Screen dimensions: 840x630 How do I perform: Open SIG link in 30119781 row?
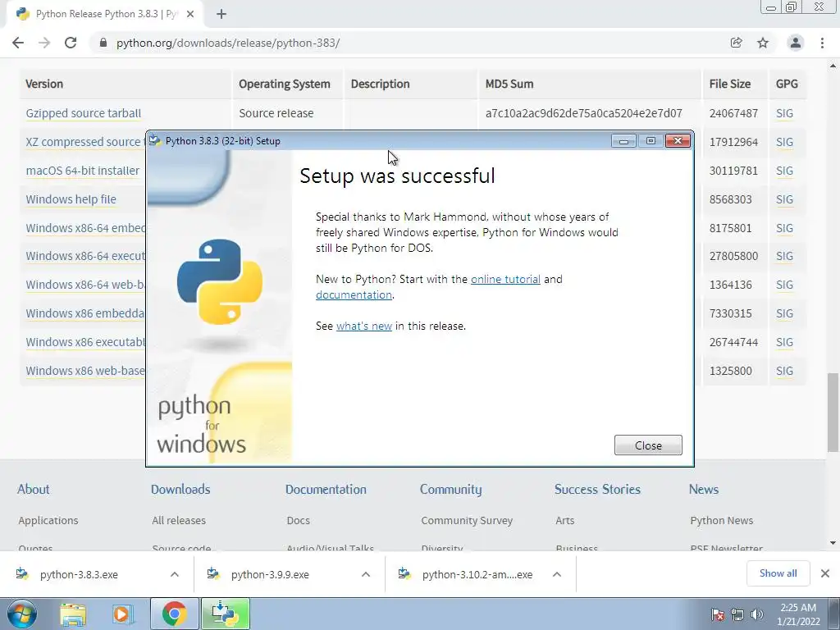pyautogui.click(x=784, y=171)
